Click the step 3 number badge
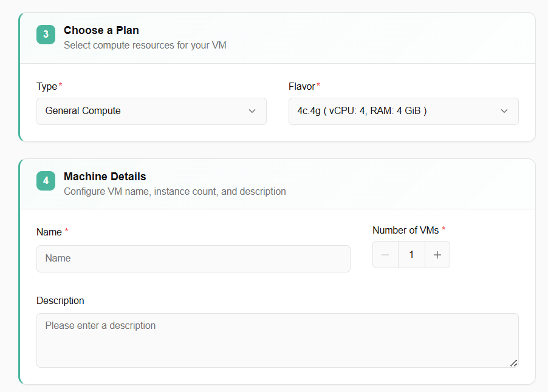This screenshot has height=392, width=548. point(46,35)
